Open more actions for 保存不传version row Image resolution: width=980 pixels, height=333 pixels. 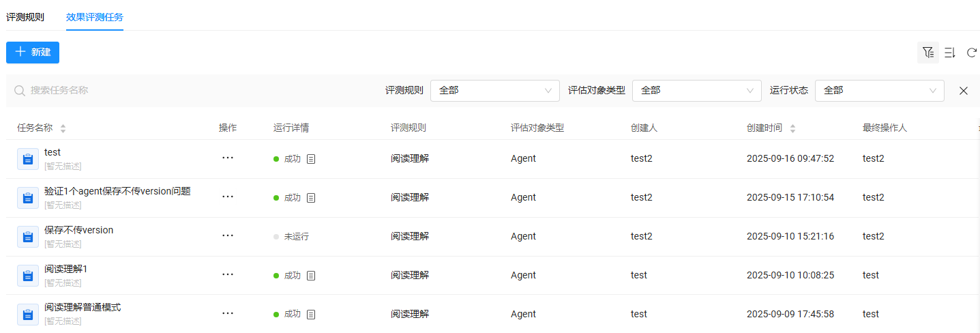pos(228,235)
